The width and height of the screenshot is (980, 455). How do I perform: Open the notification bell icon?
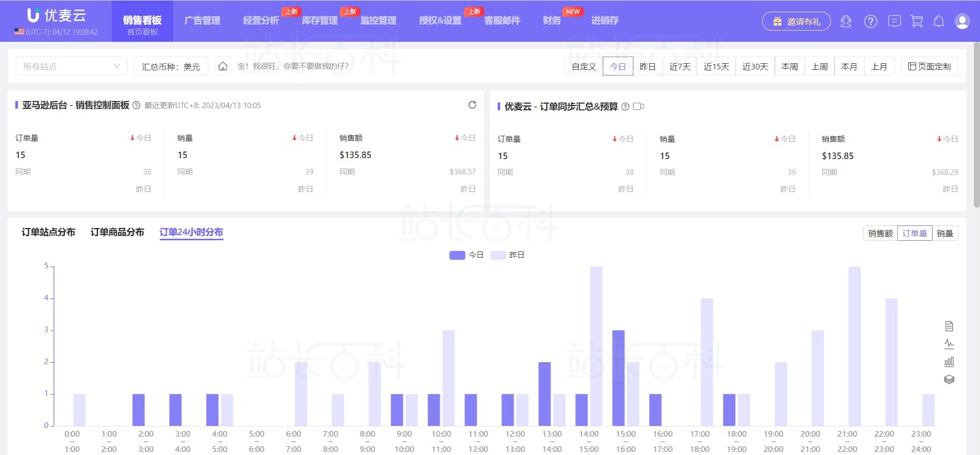coord(939,21)
